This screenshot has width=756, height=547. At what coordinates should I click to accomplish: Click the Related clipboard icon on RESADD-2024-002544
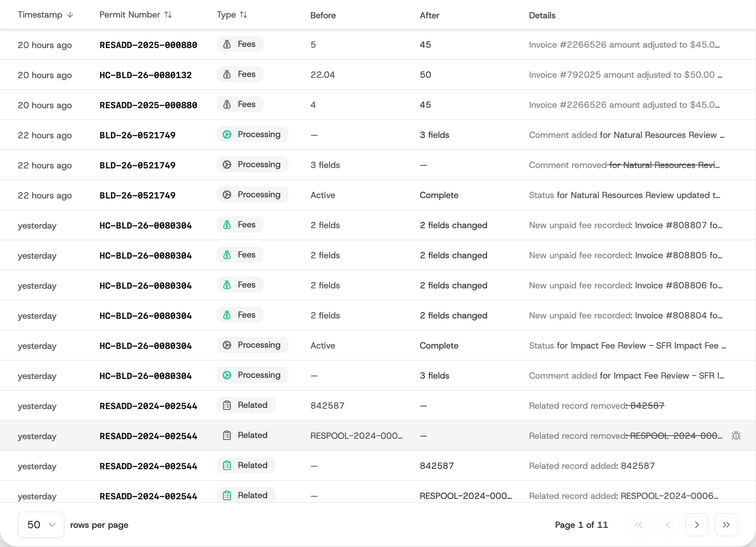tap(227, 405)
